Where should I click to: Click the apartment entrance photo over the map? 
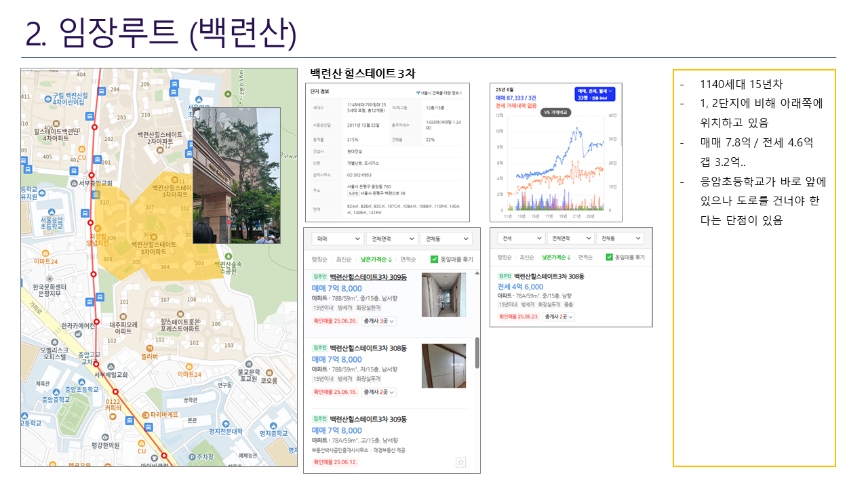pos(237,175)
